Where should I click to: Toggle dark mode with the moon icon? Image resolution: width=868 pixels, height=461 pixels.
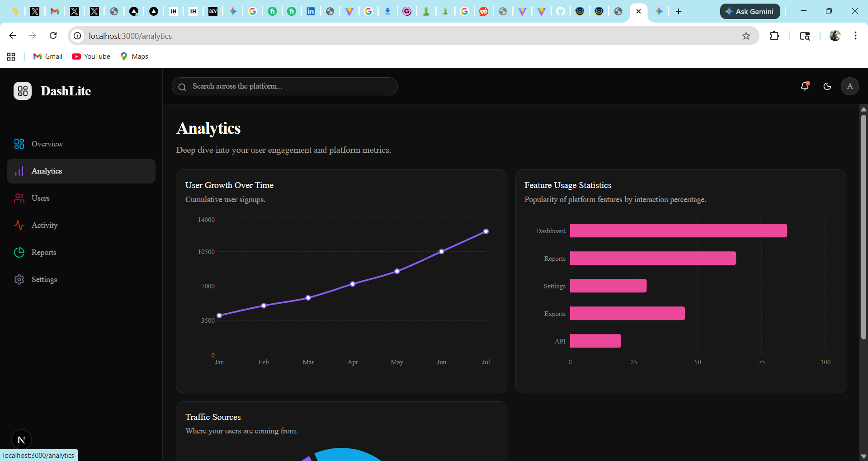tap(827, 86)
